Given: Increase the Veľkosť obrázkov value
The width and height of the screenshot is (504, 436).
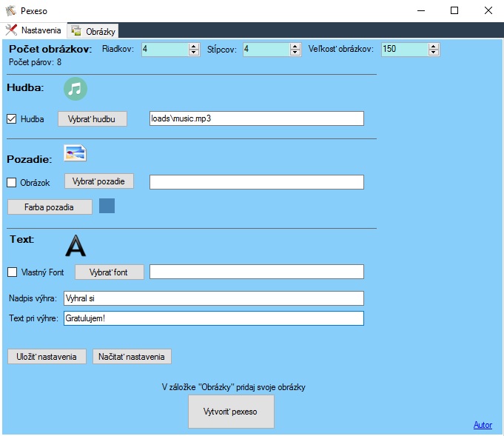Looking at the screenshot, I should [x=433, y=47].
